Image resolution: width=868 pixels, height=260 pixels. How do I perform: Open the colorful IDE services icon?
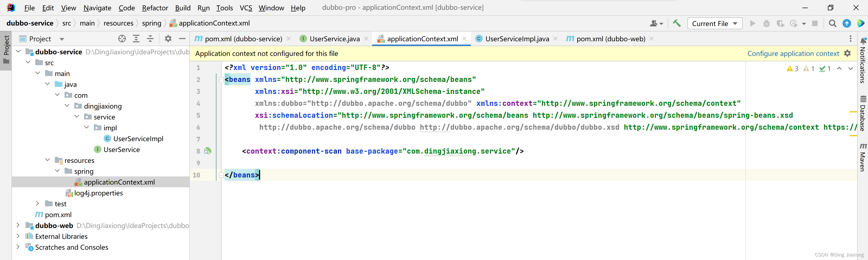tap(861, 23)
